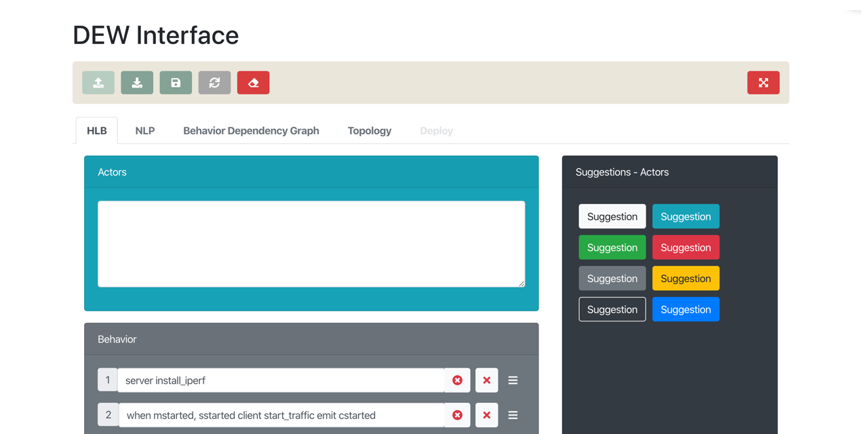868x434 pixels.
Task: Delete behavior row 2 with red X
Action: pyautogui.click(x=487, y=415)
